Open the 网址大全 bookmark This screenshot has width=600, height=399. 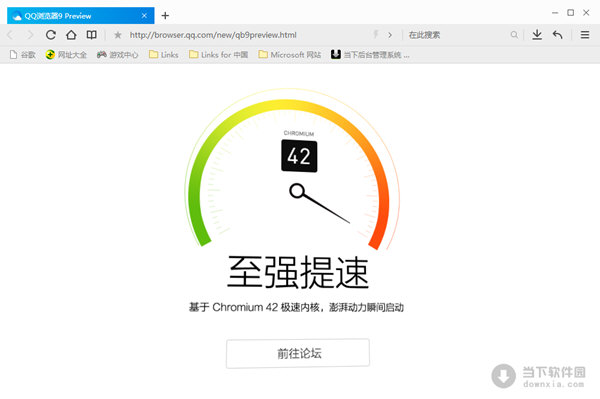tap(66, 55)
